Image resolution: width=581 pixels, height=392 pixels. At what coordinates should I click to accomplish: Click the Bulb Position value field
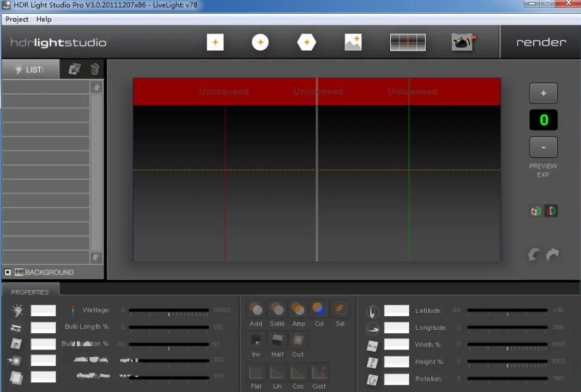pos(44,344)
